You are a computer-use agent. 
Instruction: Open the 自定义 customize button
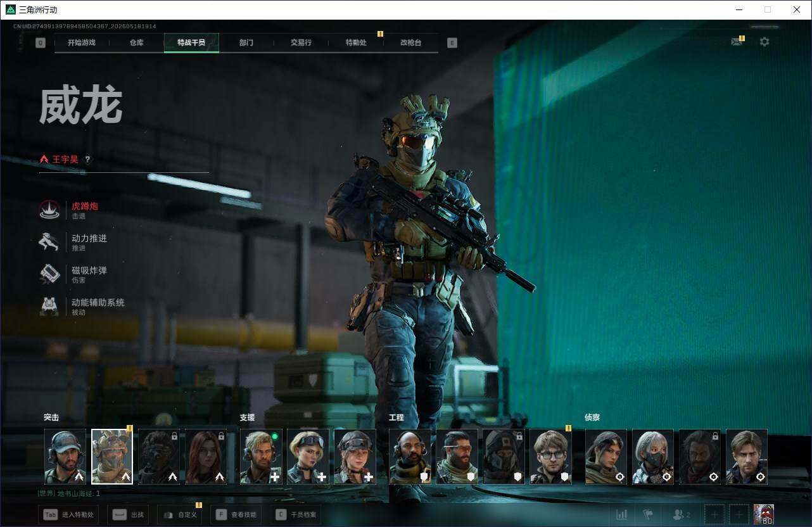point(180,515)
